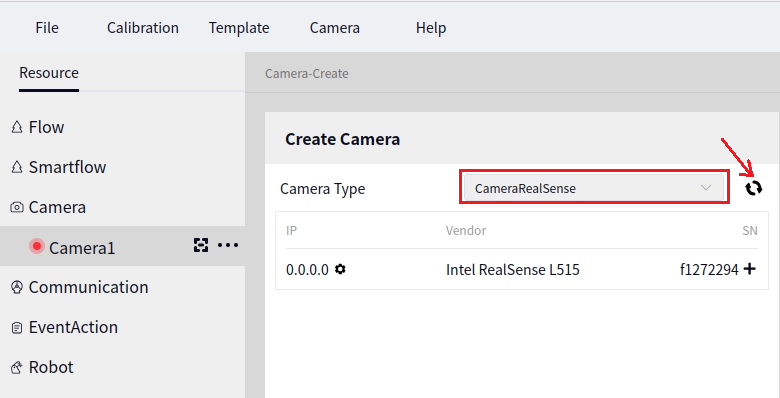Click the IP address 0.0.0.0
This screenshot has height=398, width=780.
click(307, 270)
